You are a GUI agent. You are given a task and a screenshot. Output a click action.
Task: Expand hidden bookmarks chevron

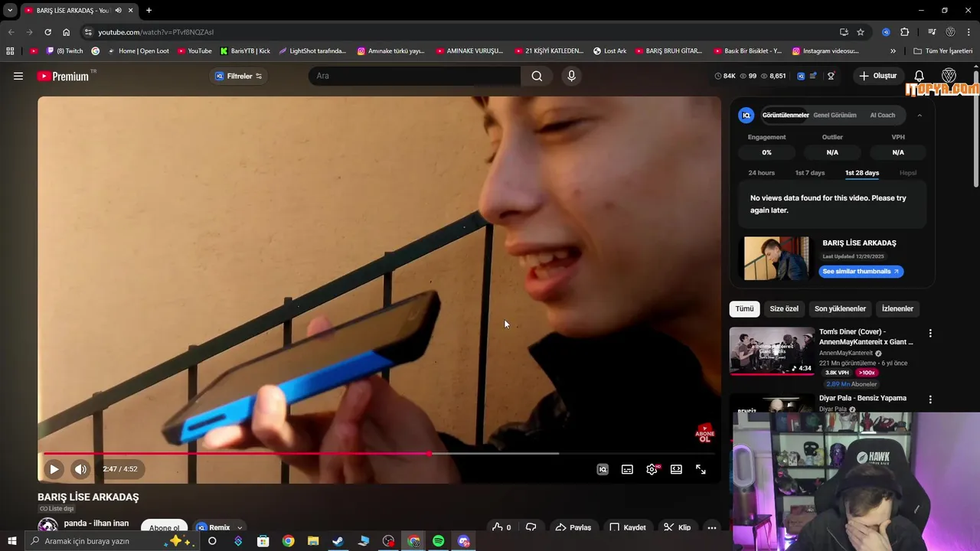pos(893,51)
